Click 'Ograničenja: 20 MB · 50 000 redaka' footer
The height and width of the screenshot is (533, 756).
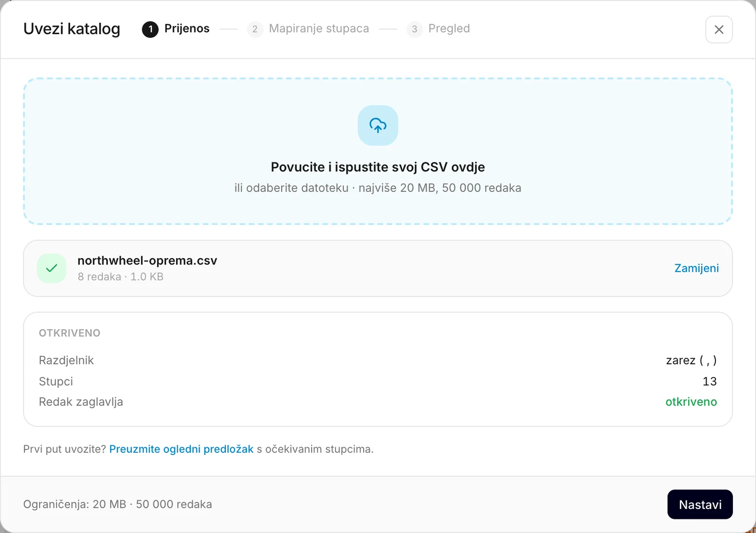(x=118, y=504)
